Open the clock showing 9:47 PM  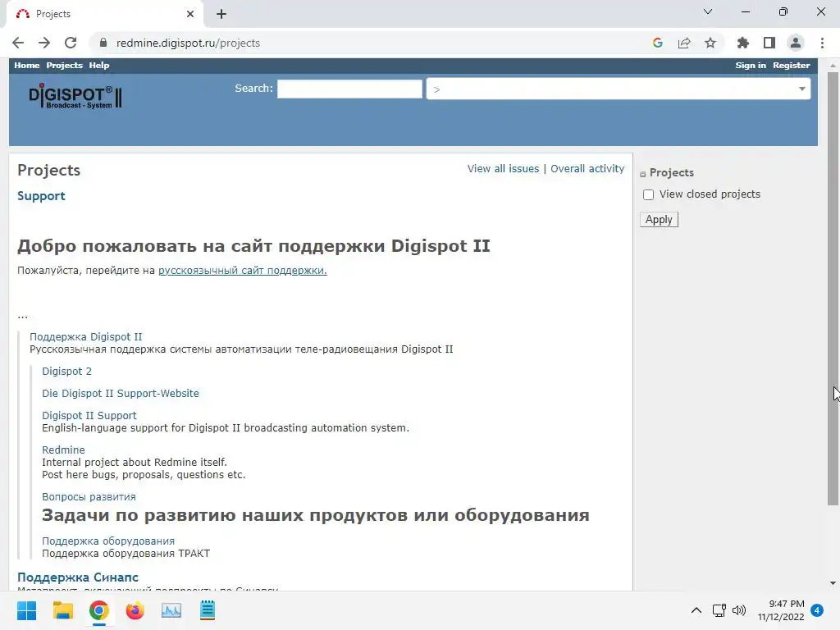click(x=781, y=610)
